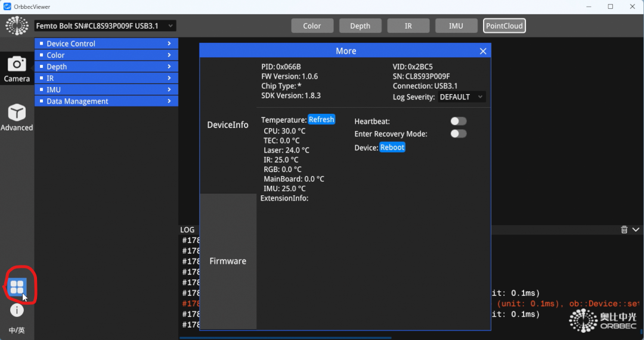This screenshot has width=644, height=340.
Task: Switch language with 中/英 button
Action: (x=17, y=330)
